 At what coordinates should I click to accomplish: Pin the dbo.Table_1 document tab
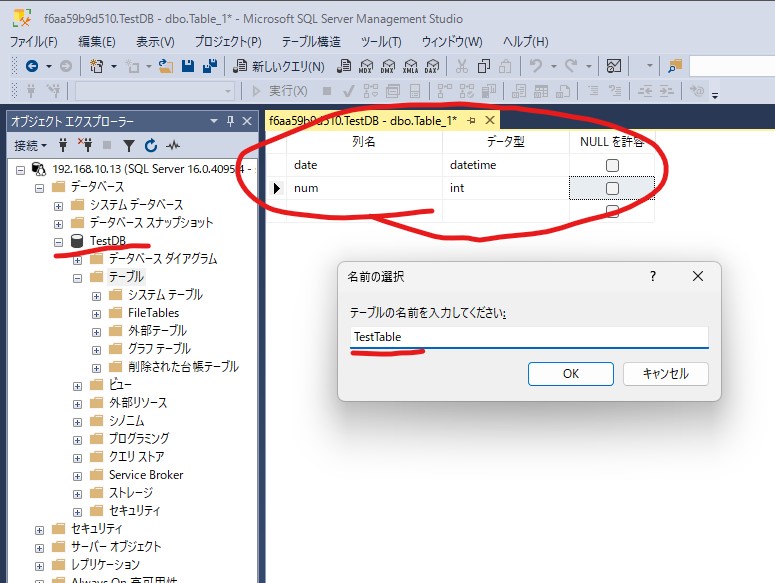pyautogui.click(x=471, y=121)
